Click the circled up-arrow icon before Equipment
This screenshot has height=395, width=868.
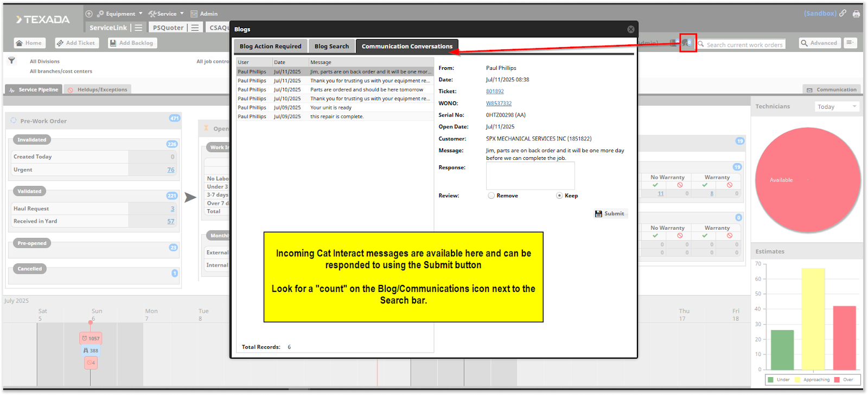click(89, 14)
